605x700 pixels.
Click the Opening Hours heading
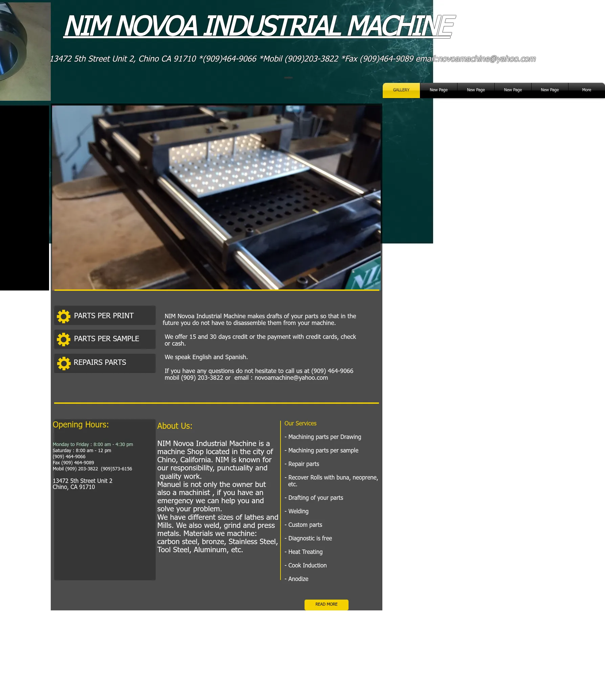click(x=81, y=425)
